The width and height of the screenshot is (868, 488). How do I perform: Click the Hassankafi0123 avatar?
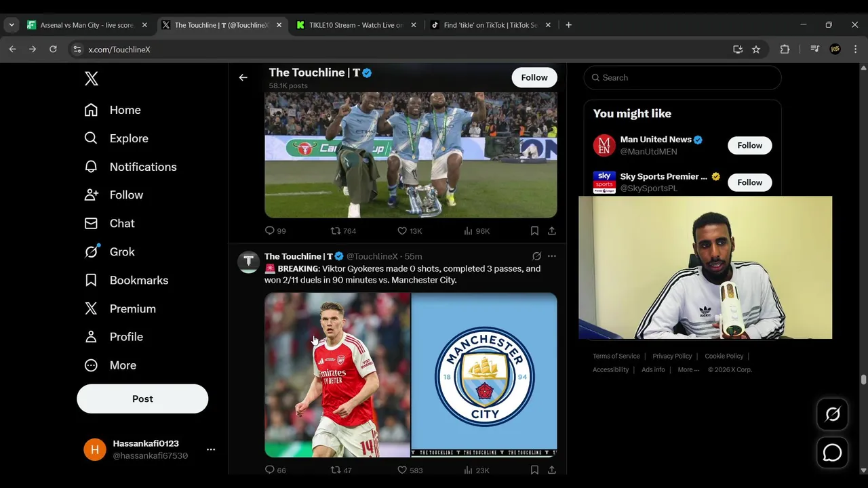pyautogui.click(x=95, y=449)
